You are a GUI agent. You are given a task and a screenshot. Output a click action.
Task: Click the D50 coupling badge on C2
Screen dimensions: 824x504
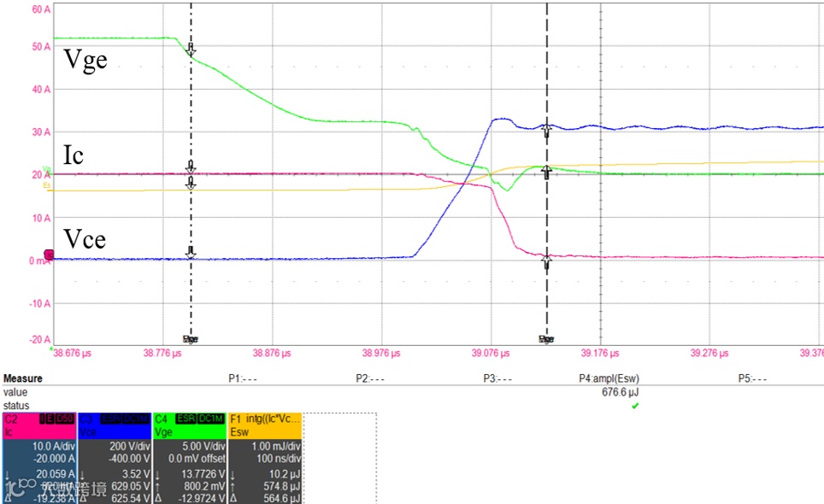tap(65, 419)
